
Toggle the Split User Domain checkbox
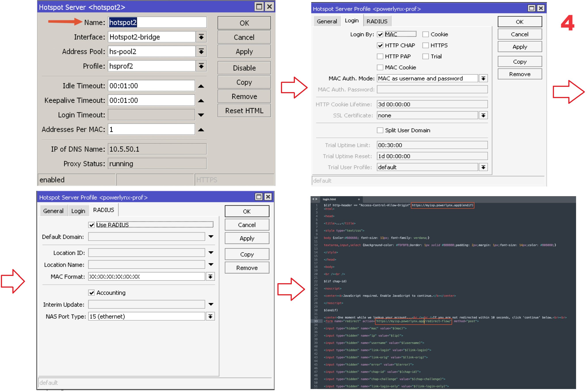[380, 130]
